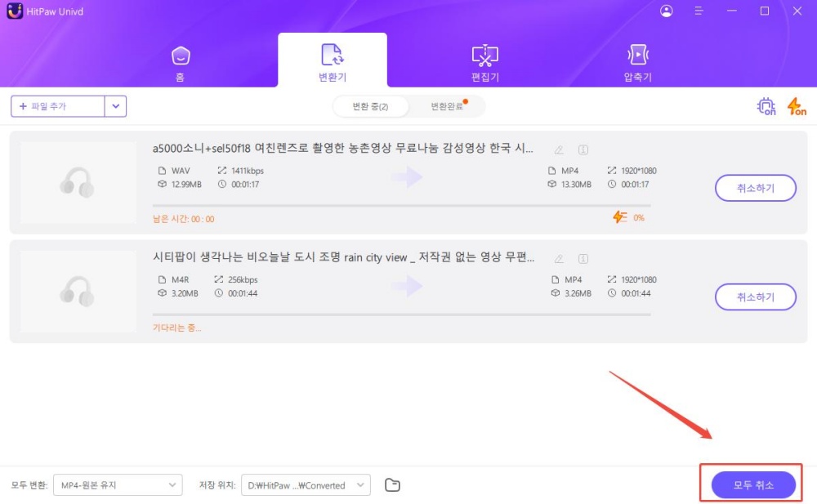Expand the 파일 추가 dropdown arrow
The width and height of the screenshot is (817, 504).
pos(116,106)
